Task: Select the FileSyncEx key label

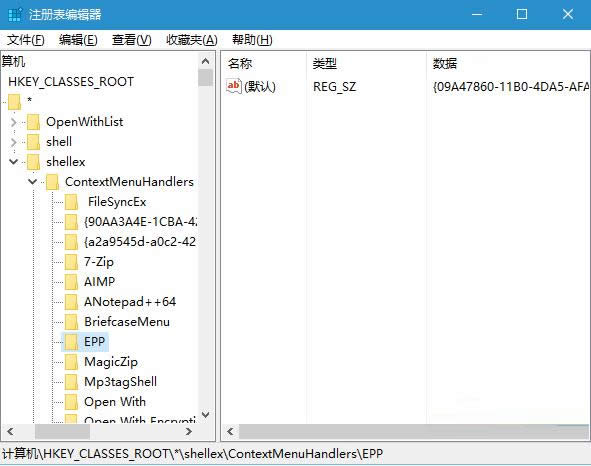Action: [117, 202]
